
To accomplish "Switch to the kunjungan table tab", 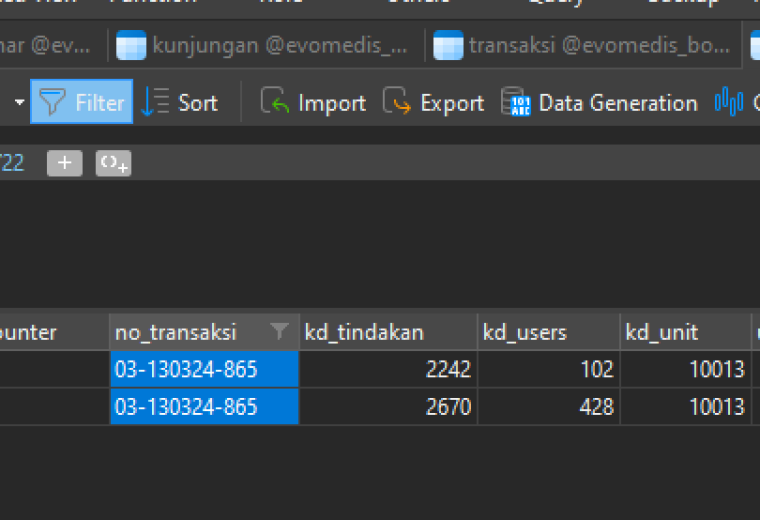I will tap(262, 46).
